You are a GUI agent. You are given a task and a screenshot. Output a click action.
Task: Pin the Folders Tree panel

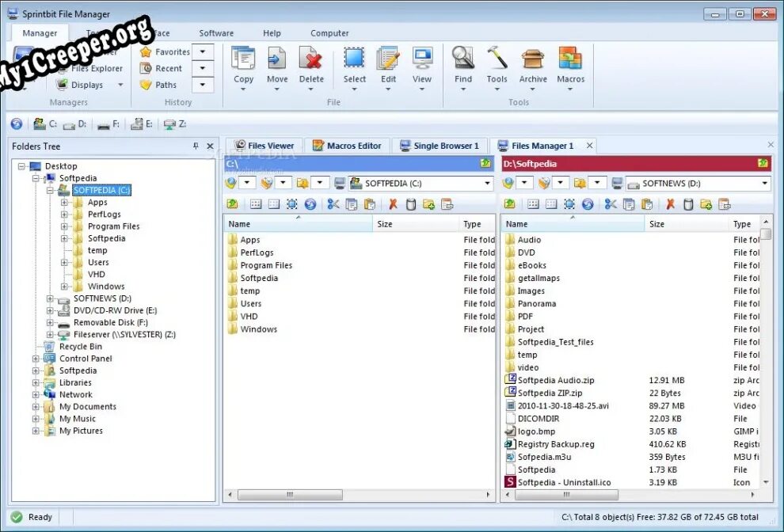coord(196,146)
